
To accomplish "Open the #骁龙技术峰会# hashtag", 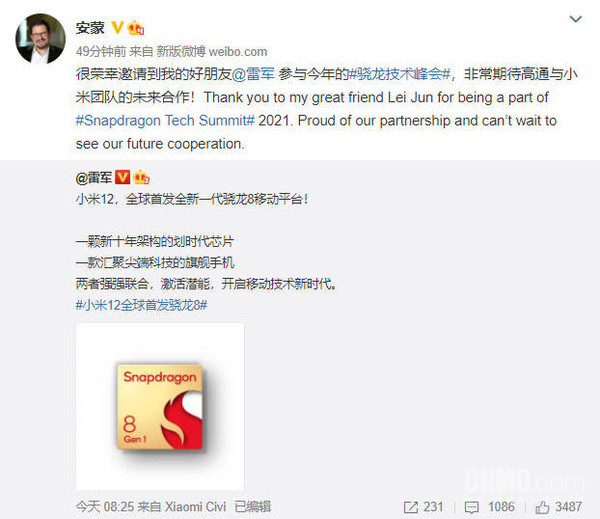I will (x=400, y=74).
